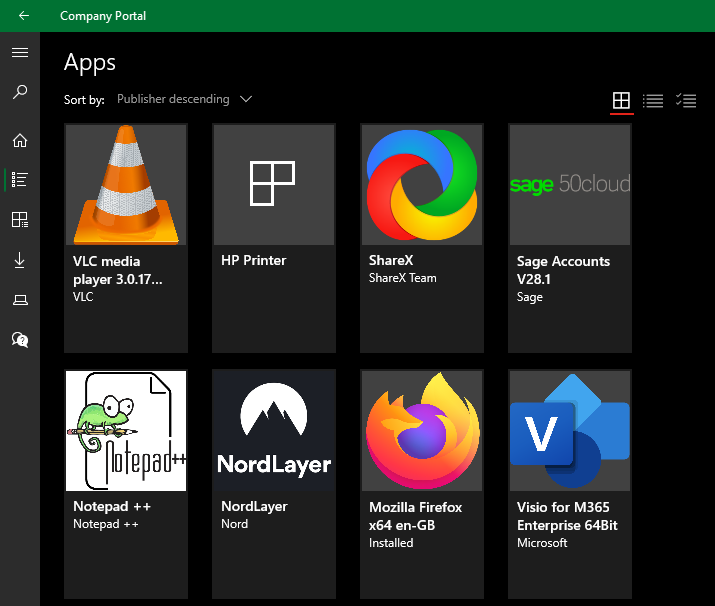The image size is (715, 606).
Task: Click the chevron next to Publisher descending
Action: pyautogui.click(x=246, y=99)
